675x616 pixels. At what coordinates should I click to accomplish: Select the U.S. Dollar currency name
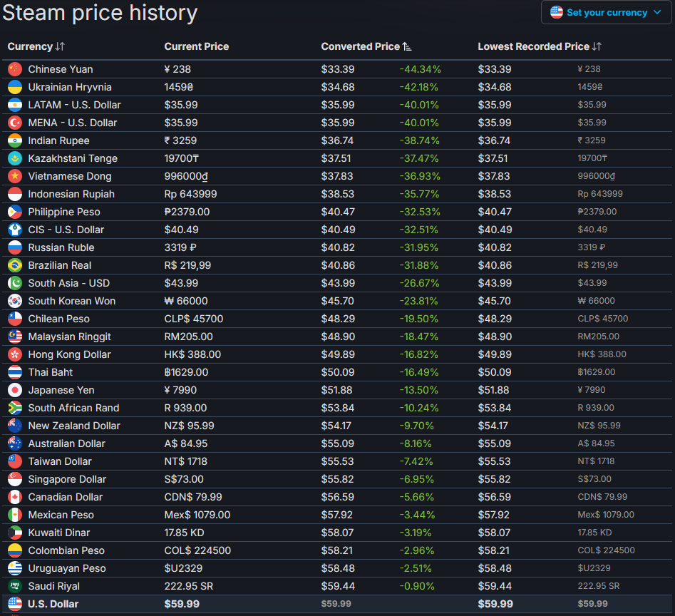(53, 604)
